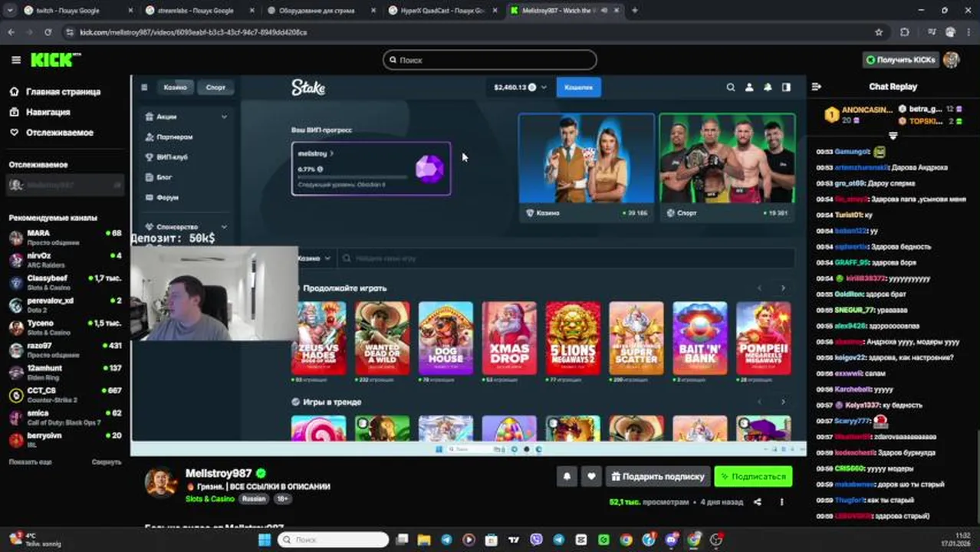Open 'ВИП-клуб' in Stake sidebar
This screenshot has width=980, height=552.
click(172, 157)
